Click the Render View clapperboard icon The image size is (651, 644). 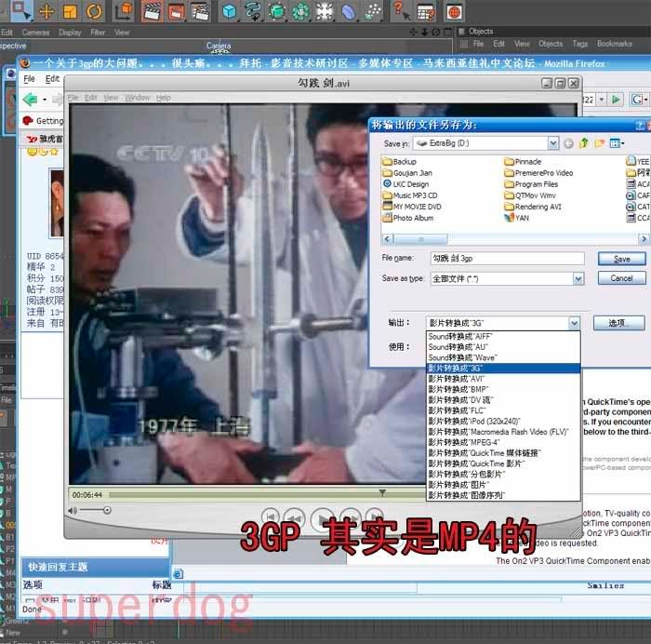click(x=152, y=11)
